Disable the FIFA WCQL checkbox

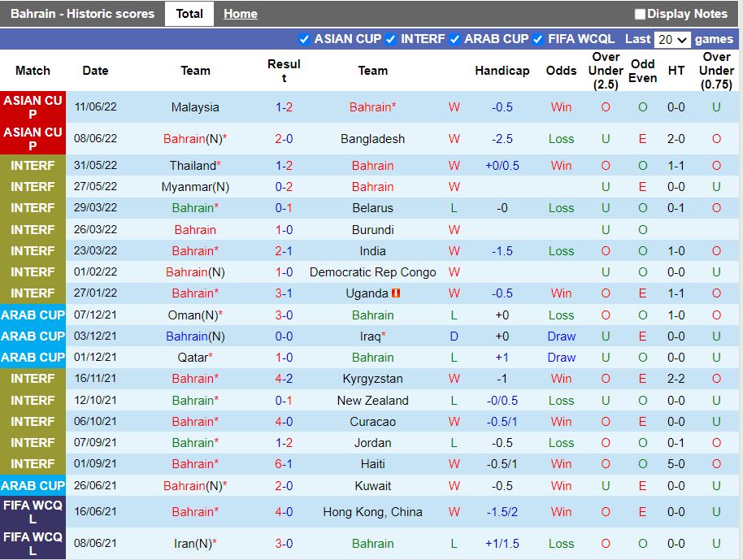tap(538, 39)
